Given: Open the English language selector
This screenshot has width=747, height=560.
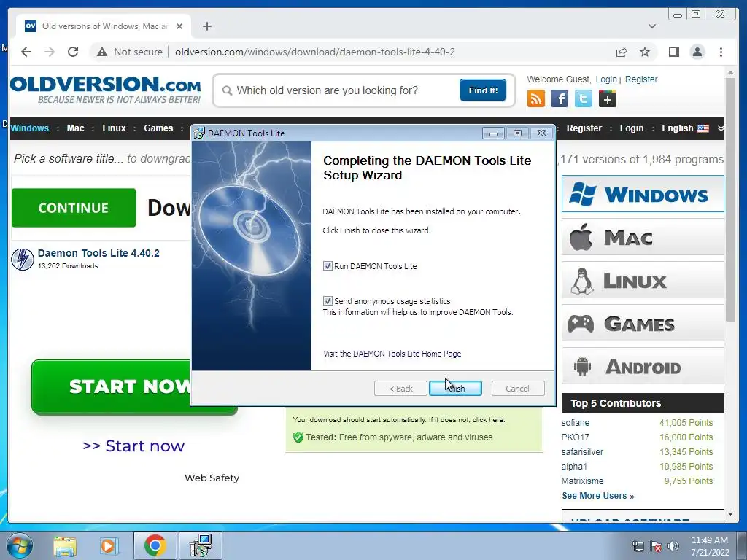Looking at the screenshot, I should [685, 128].
